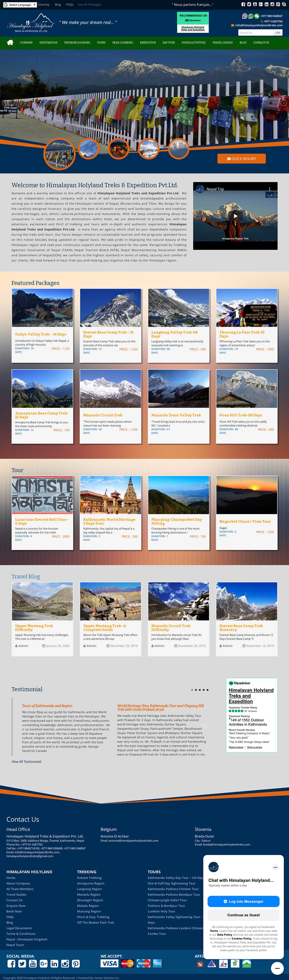The height and width of the screenshot is (980, 289).
Task: Open Annapurna Region footer link
Action: coord(90,883)
